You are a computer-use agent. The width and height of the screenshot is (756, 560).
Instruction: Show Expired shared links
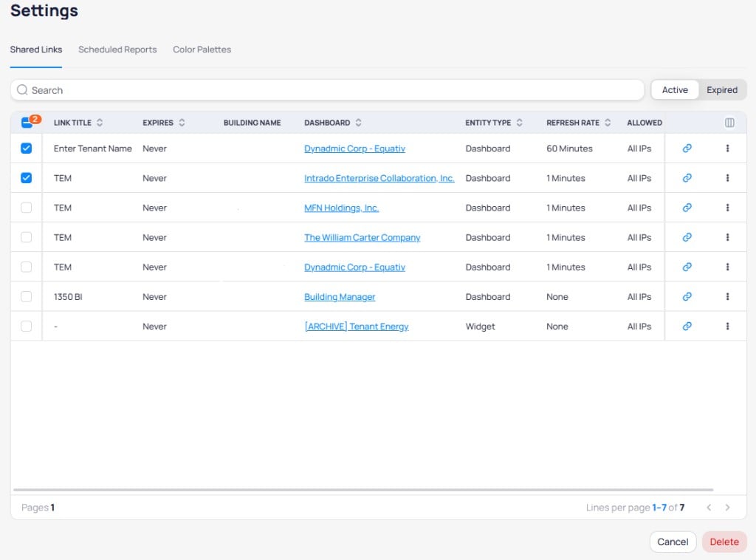tap(722, 89)
